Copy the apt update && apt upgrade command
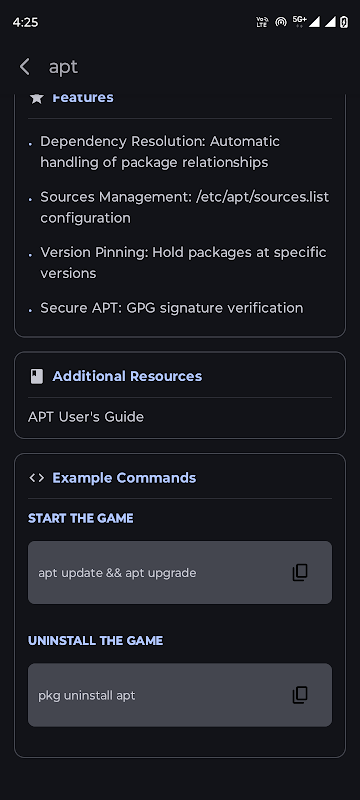This screenshot has height=800, width=360. 300,572
